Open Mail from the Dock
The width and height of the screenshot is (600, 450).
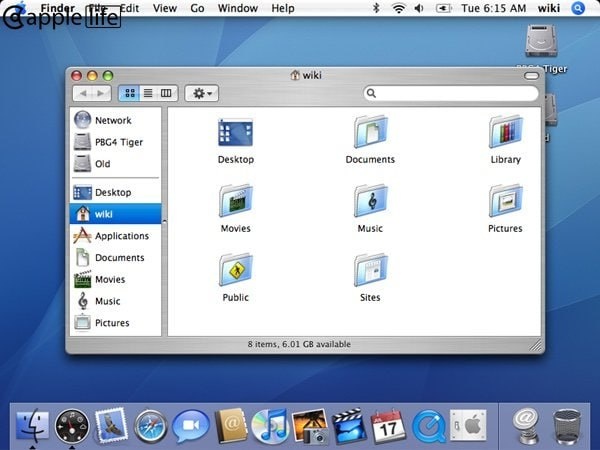[x=111, y=426]
